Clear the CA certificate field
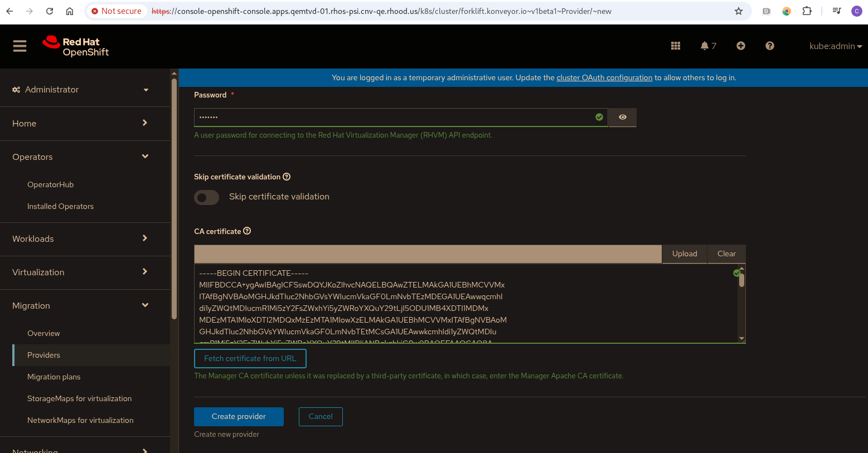 pos(726,254)
